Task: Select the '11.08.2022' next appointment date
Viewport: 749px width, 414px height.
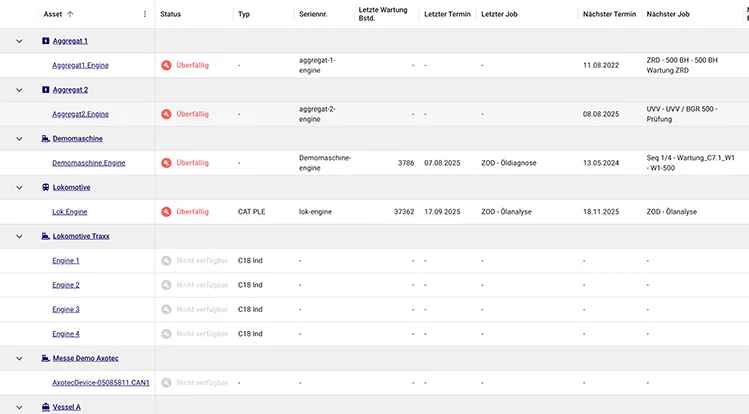Action: pos(601,65)
